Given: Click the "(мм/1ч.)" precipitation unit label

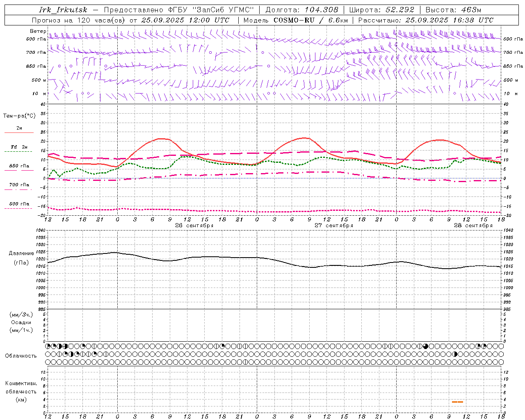Looking at the screenshot, I should (21, 330).
